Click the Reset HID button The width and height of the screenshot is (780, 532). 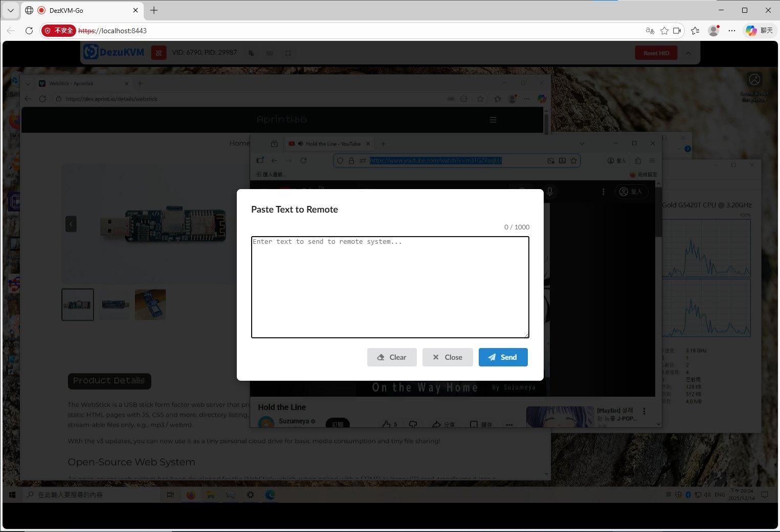coord(656,53)
